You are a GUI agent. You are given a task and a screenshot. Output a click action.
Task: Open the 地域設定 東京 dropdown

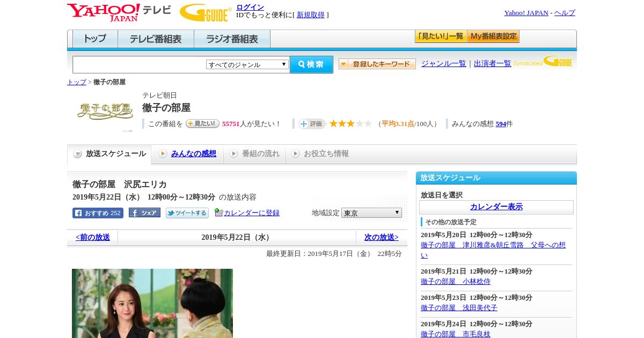[371, 213]
